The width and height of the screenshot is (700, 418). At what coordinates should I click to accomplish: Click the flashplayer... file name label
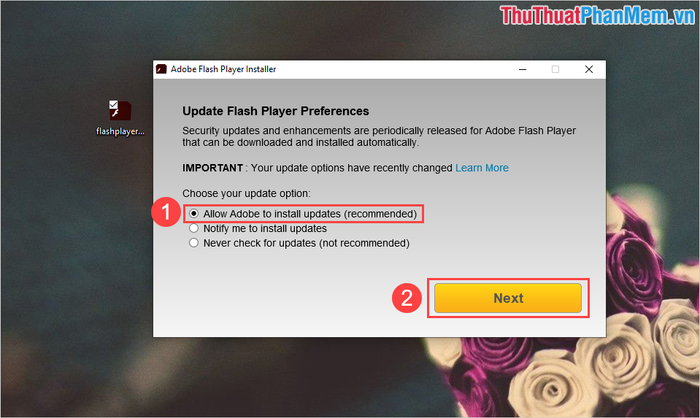point(120,131)
